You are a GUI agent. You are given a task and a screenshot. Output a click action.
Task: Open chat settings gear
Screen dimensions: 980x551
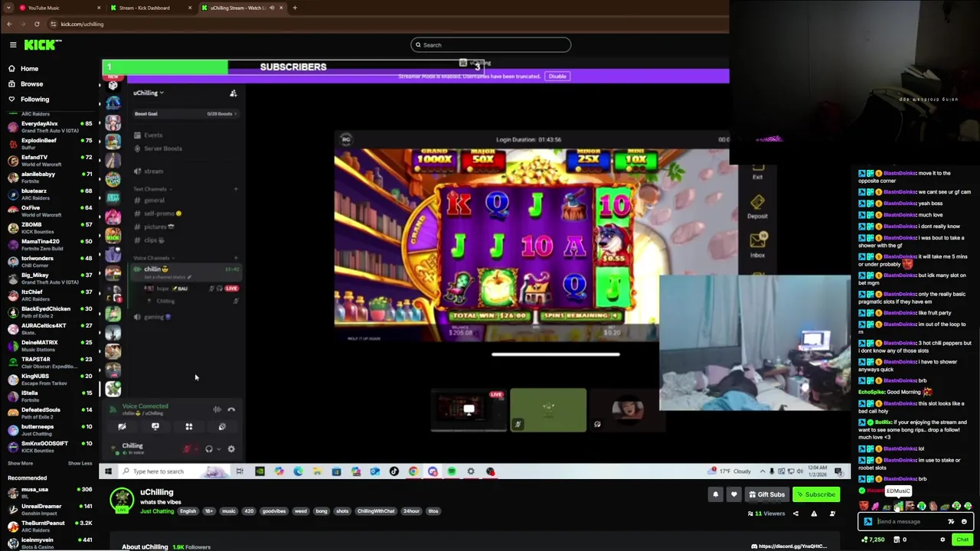(x=942, y=540)
